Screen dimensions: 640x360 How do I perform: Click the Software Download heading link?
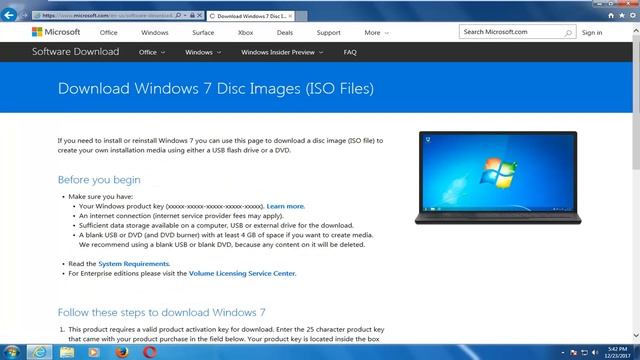pos(76,52)
